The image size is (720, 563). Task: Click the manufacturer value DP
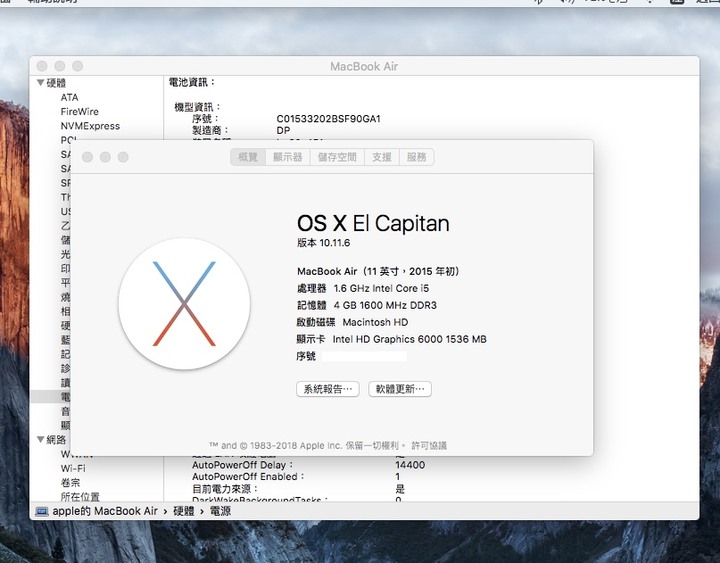coord(283,130)
